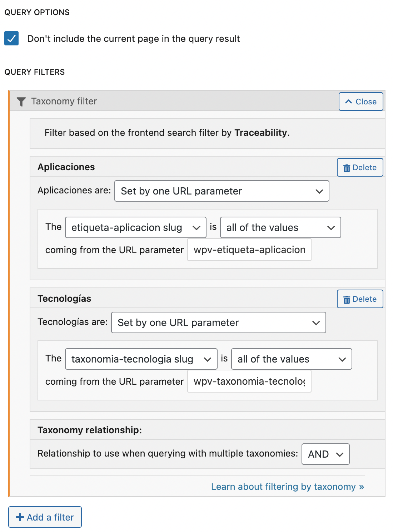This screenshot has height=532, width=393.
Task: Click the plus icon on Add a filter
Action: [20, 517]
